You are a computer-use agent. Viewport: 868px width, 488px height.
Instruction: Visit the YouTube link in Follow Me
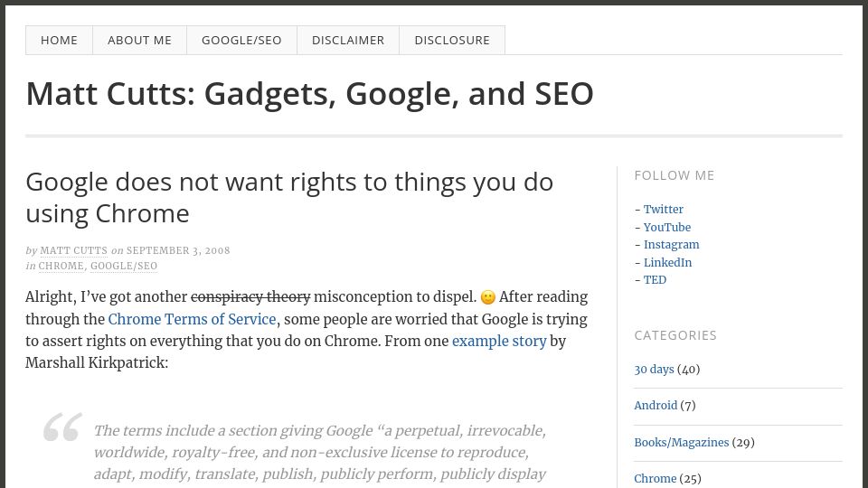click(x=667, y=228)
